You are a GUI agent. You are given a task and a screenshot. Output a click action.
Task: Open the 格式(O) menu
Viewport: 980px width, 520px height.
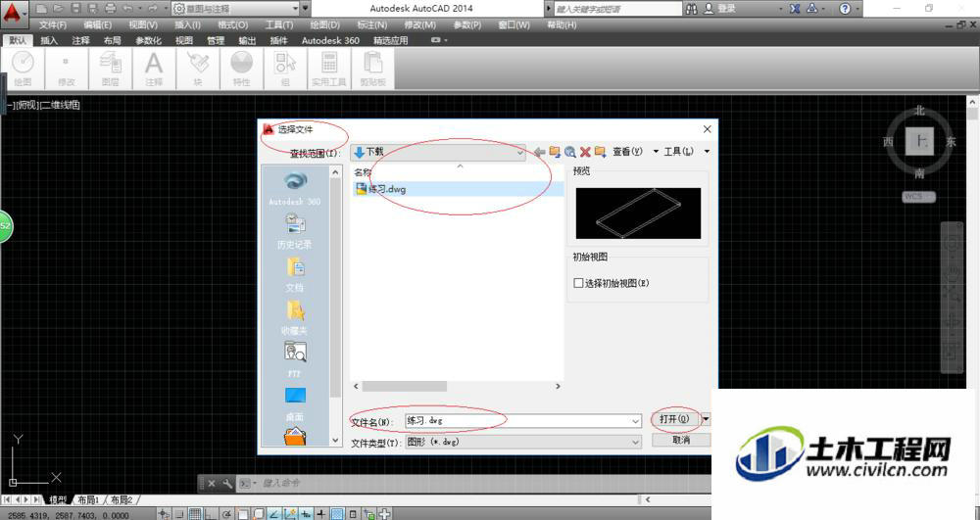tap(232, 24)
